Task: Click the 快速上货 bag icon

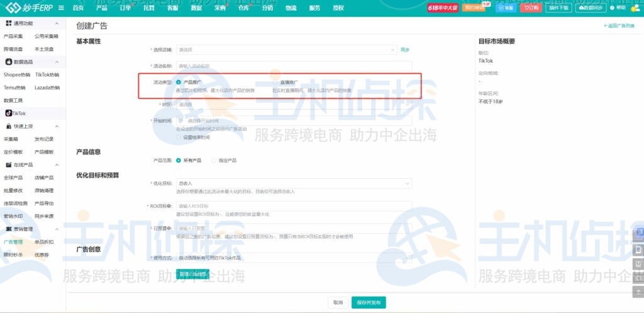Action: [x=9, y=126]
